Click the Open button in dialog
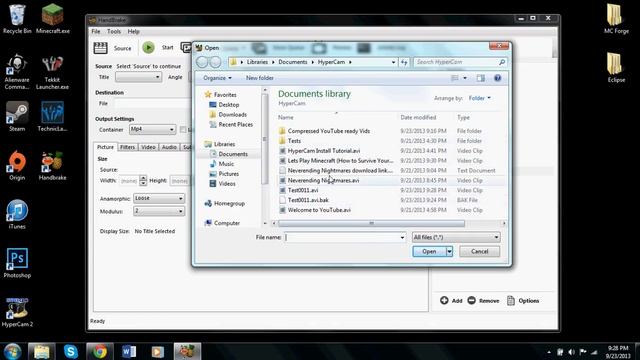This screenshot has width=640, height=360. 429,251
